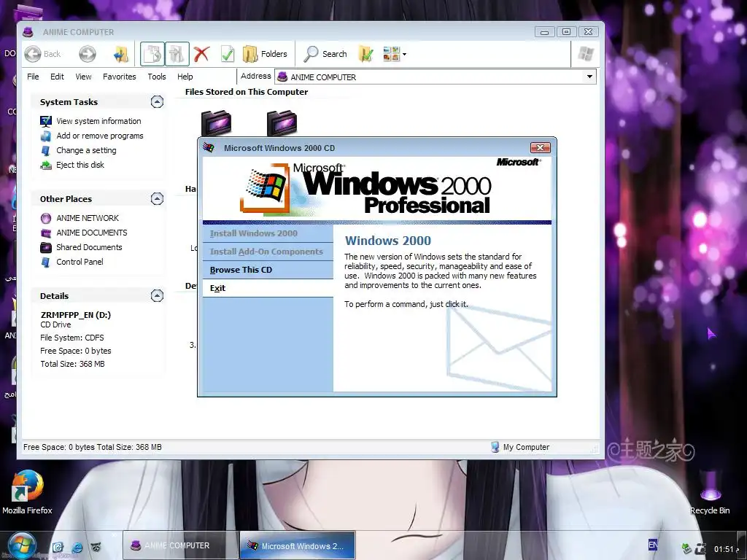
Task: Open the Favorites menu
Action: click(119, 77)
